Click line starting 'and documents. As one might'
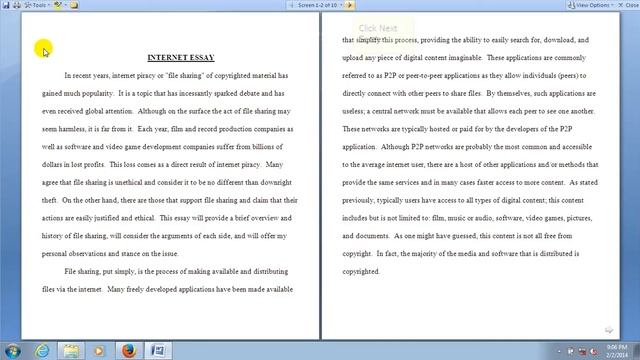This screenshot has width=640, height=360. (457, 236)
